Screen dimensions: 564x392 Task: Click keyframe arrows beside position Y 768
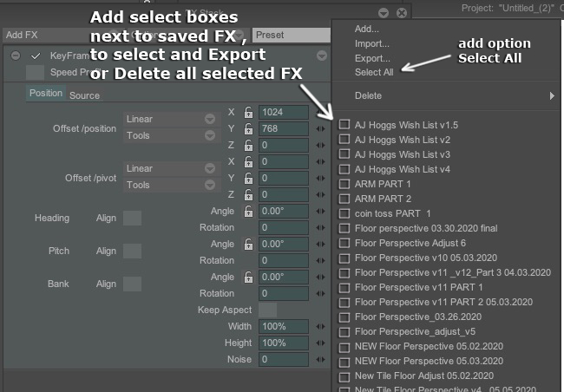[x=320, y=128]
